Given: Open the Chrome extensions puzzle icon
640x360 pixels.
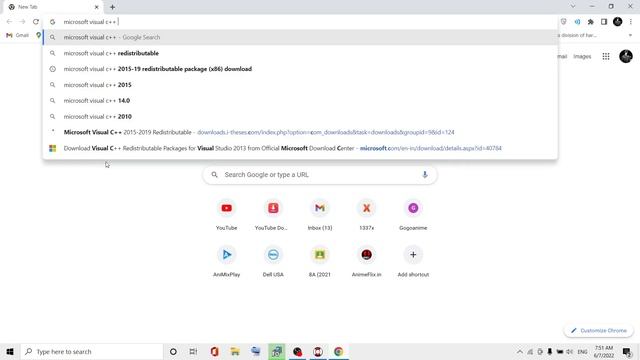Looking at the screenshot, I should coord(591,22).
